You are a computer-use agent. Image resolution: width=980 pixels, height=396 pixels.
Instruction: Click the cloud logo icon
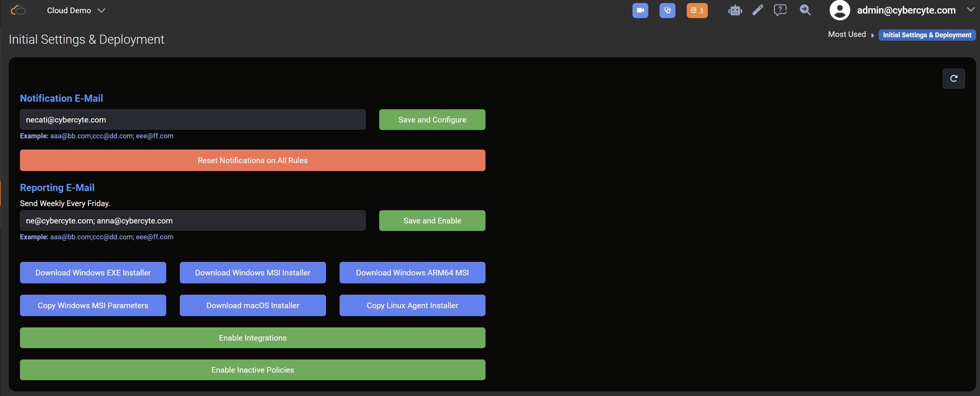[18, 10]
